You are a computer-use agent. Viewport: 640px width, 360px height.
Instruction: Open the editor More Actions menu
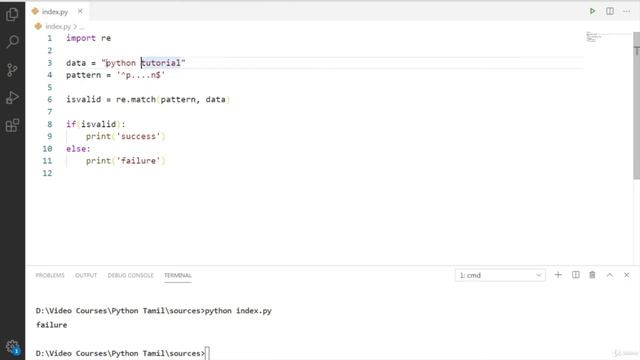tap(627, 11)
